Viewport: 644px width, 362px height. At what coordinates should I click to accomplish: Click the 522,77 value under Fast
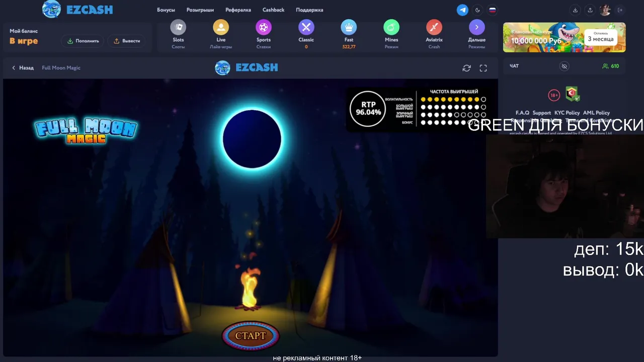[349, 47]
